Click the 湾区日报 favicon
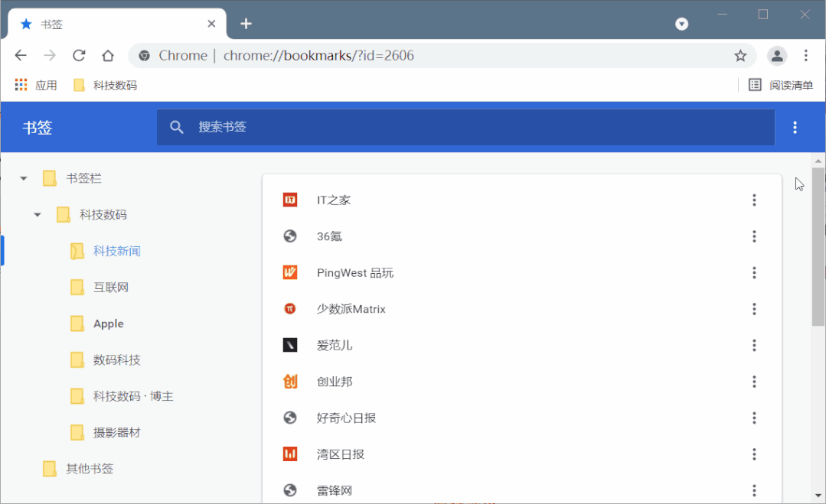The width and height of the screenshot is (826, 504). [x=289, y=454]
